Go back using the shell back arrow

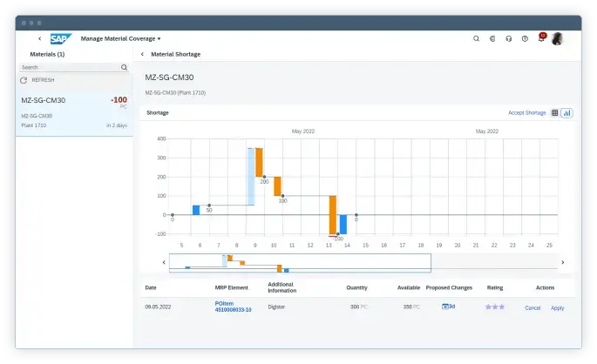39,38
